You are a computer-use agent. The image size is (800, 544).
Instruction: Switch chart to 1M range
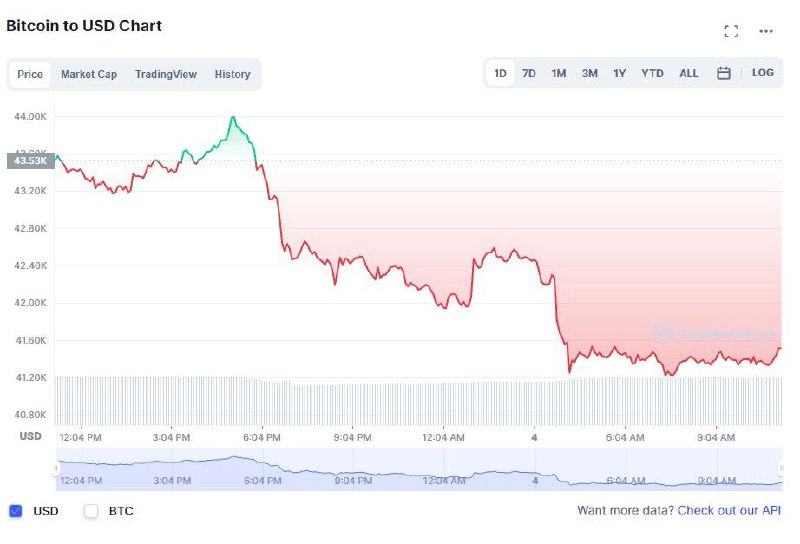pos(559,73)
